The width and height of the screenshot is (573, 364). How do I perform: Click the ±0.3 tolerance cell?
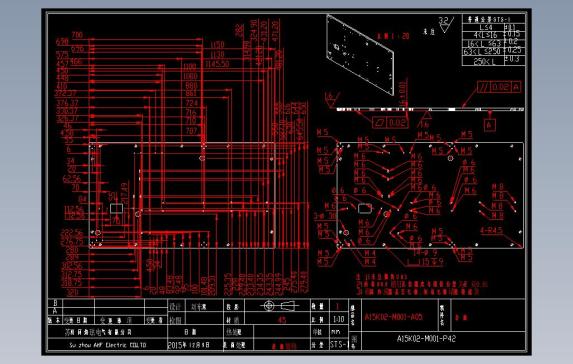coord(515,59)
